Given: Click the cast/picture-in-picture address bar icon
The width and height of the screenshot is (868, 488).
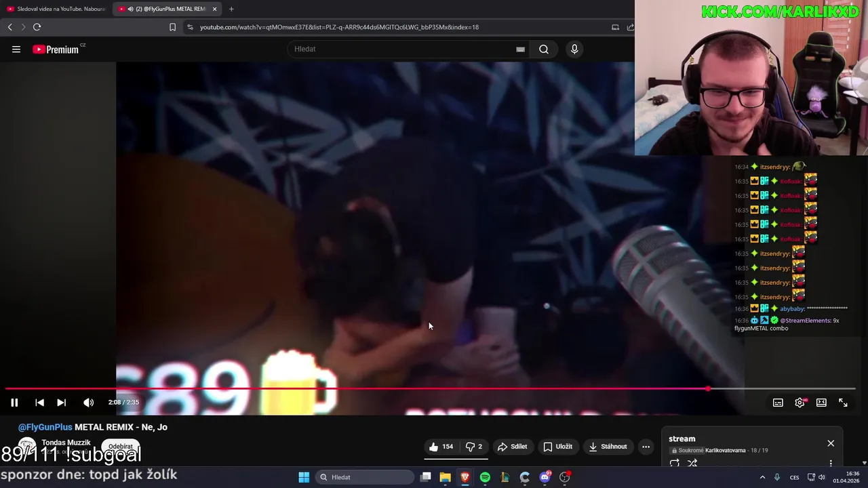Looking at the screenshot, I should tap(615, 27).
